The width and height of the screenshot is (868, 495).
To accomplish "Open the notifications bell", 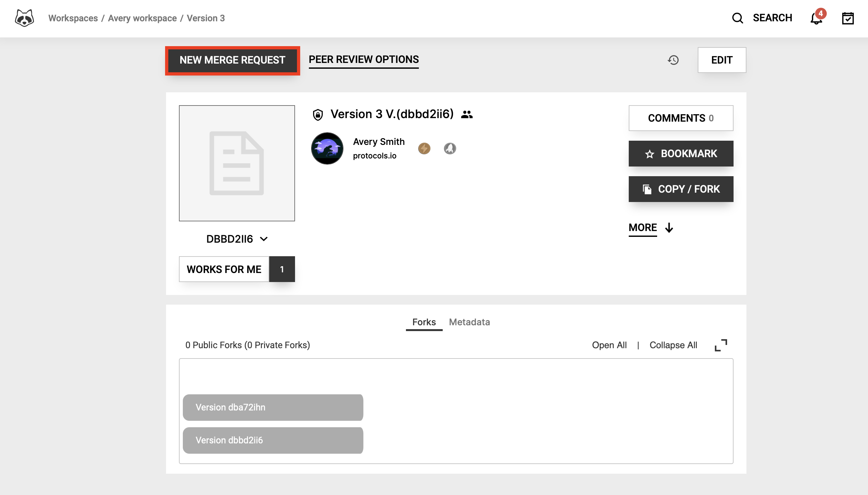I will click(x=816, y=18).
